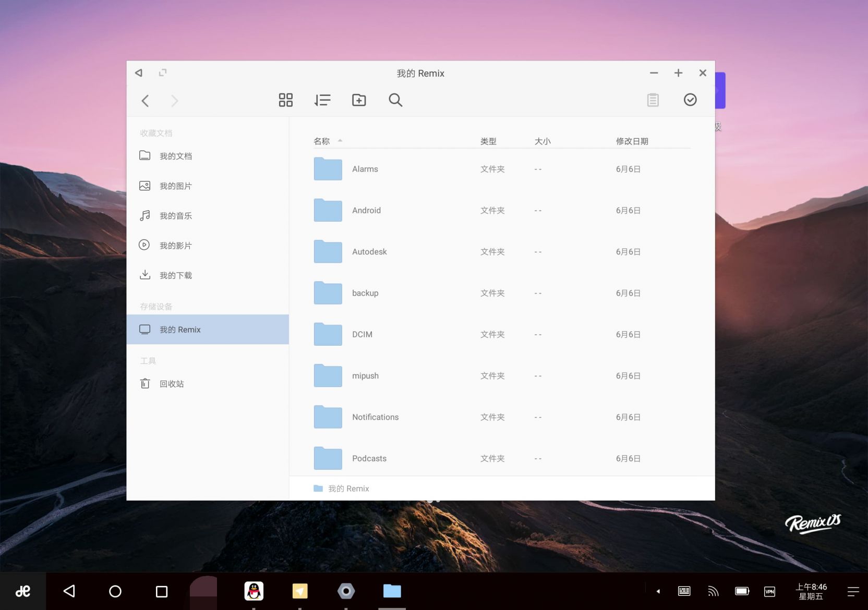Select the Notifications folder icon

[328, 417]
